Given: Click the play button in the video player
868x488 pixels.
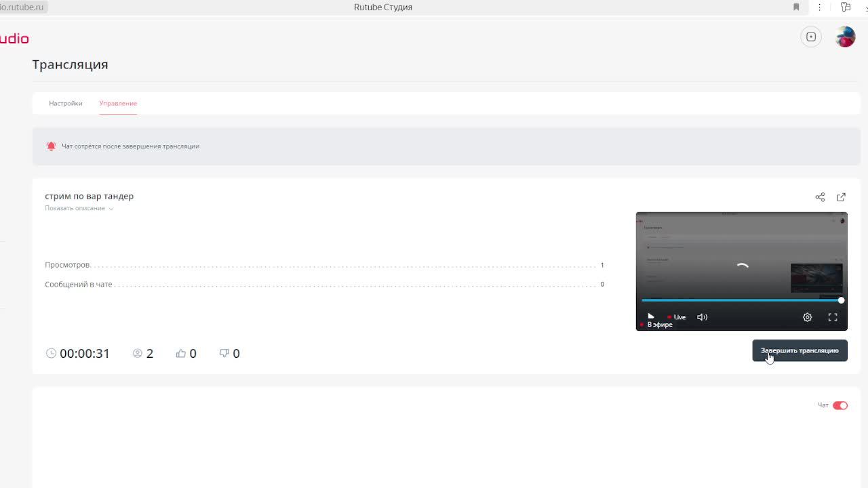Looking at the screenshot, I should coord(650,317).
